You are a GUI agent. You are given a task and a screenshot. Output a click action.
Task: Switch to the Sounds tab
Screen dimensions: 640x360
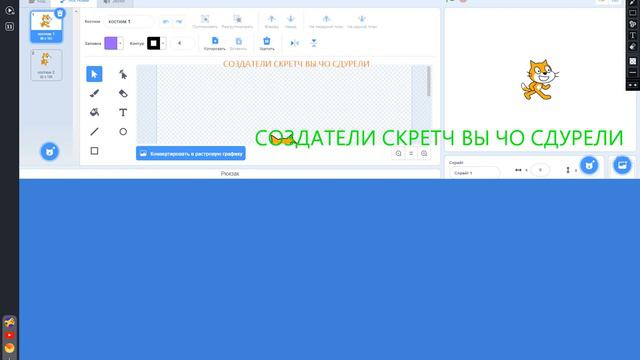(x=114, y=2)
